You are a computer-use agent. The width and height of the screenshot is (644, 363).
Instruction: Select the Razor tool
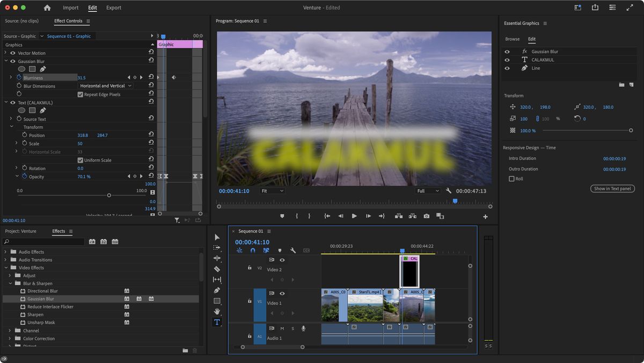(x=217, y=269)
